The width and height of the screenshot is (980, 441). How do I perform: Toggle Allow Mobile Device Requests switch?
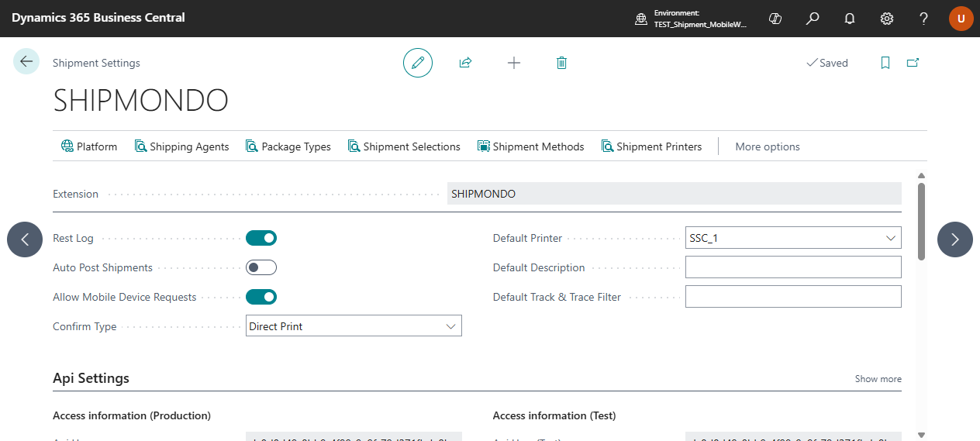click(261, 297)
